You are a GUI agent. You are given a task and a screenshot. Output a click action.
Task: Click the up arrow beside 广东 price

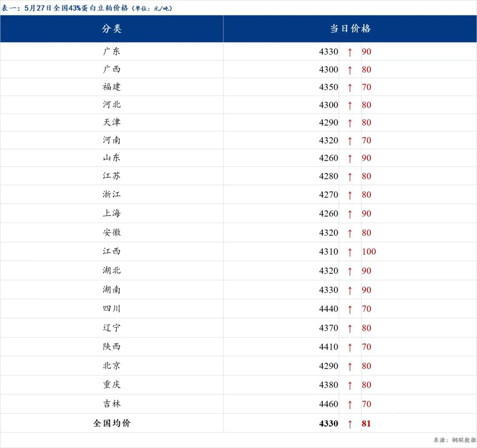(x=350, y=51)
